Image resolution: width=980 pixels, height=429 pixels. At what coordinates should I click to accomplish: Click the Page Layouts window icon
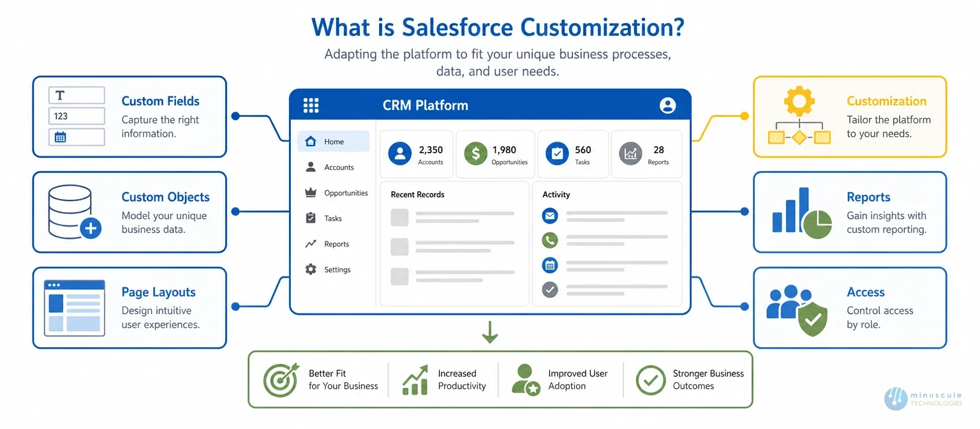(x=74, y=308)
